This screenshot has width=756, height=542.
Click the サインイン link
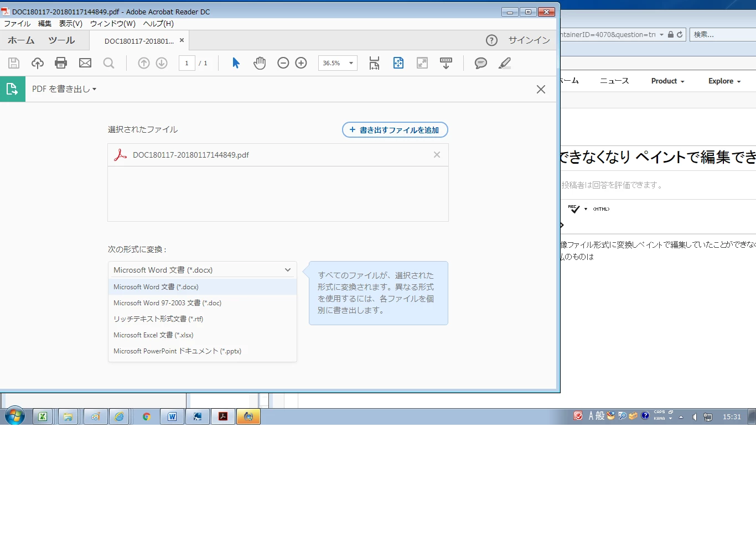click(529, 40)
